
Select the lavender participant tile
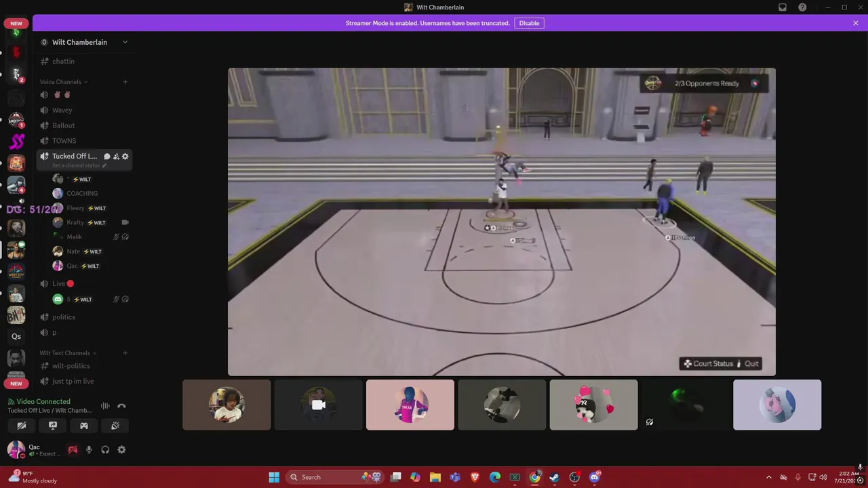click(x=777, y=405)
